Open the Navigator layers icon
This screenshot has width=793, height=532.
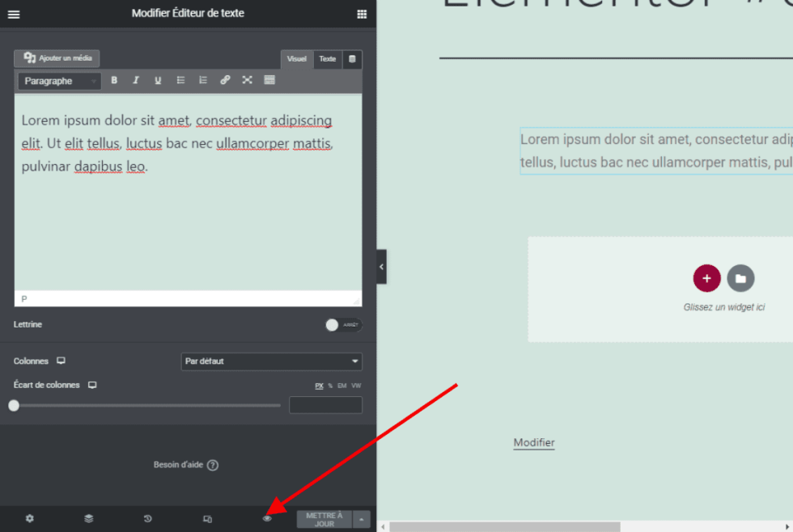[89, 519]
